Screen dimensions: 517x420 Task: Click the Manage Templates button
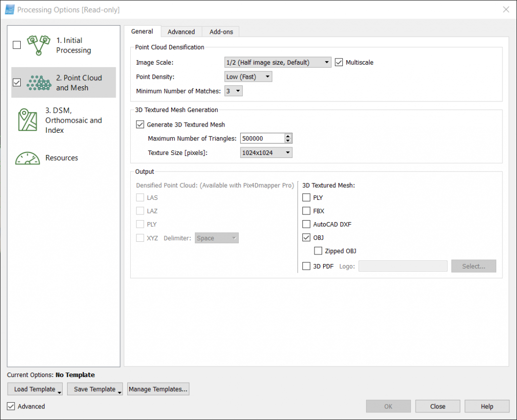click(158, 389)
